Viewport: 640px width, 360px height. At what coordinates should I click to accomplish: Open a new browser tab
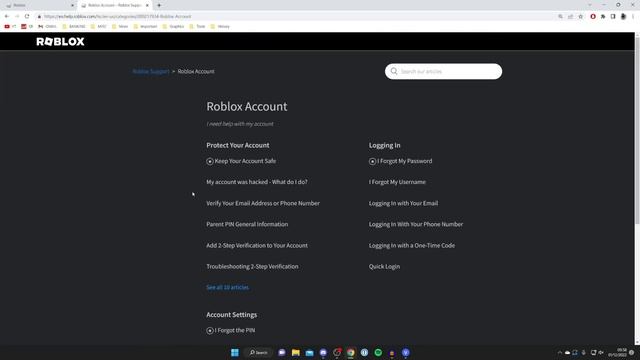(159, 5)
